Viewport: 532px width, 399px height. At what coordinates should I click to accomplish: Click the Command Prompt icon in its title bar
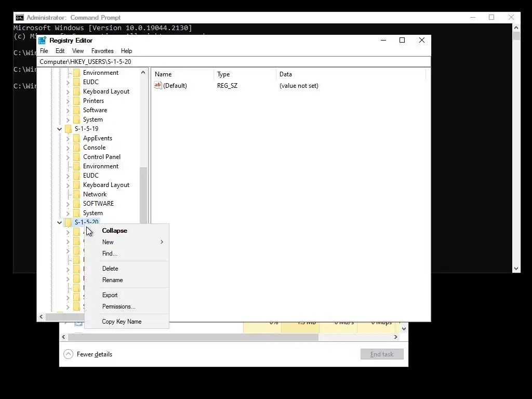20,18
